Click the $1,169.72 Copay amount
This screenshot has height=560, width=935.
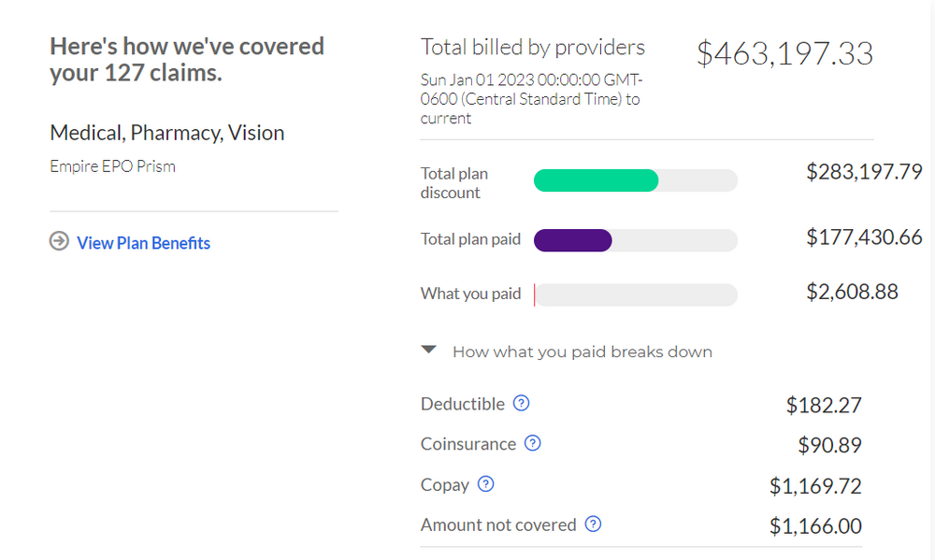tap(815, 485)
